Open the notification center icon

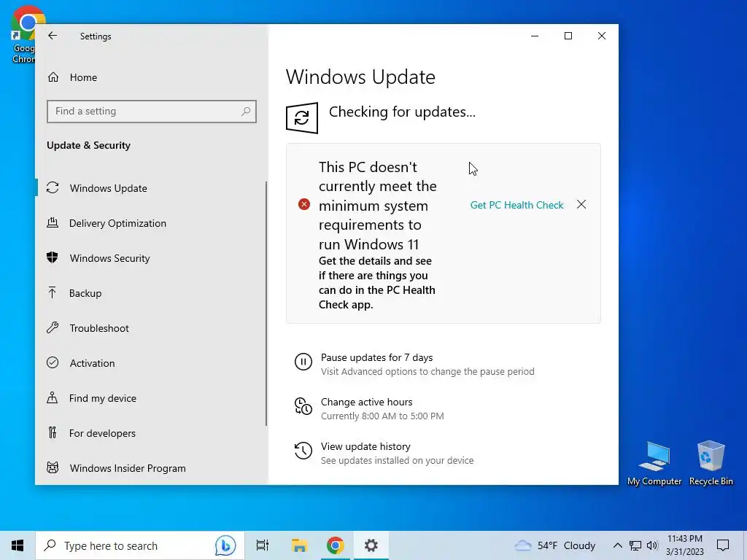pyautogui.click(x=723, y=545)
